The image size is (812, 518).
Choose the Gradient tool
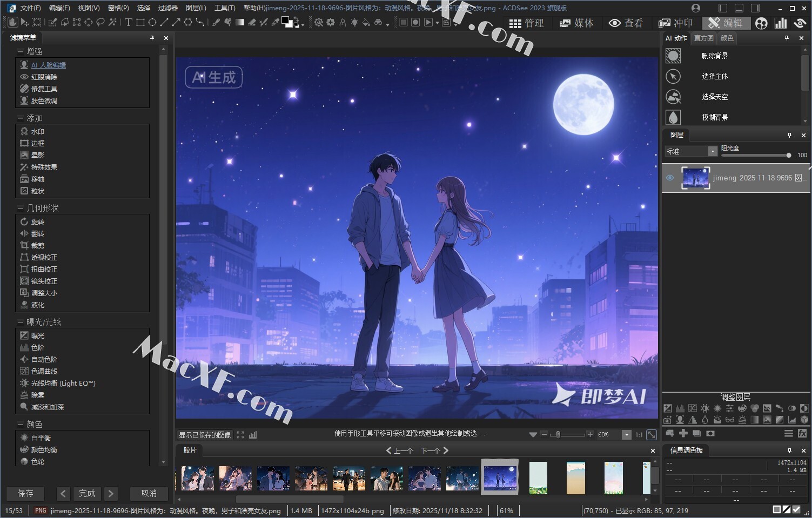[239, 22]
